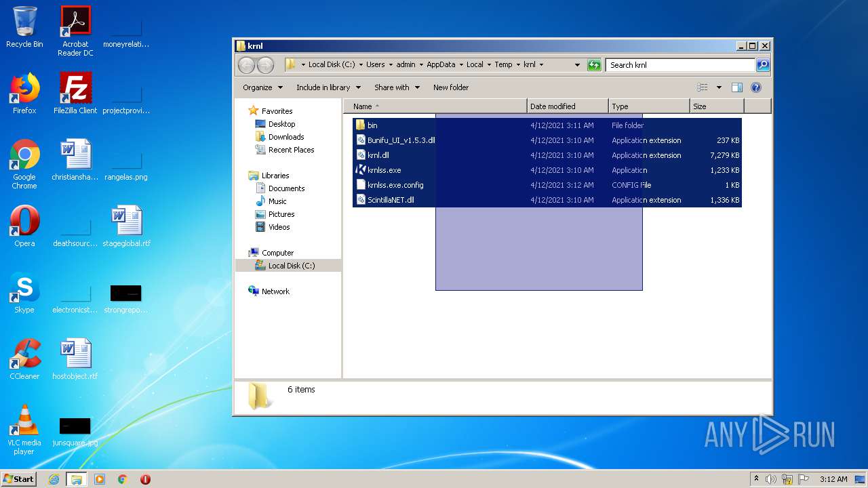The width and height of the screenshot is (868, 488).
Task: Expand address bar previous locations dropdown
Action: [x=577, y=65]
